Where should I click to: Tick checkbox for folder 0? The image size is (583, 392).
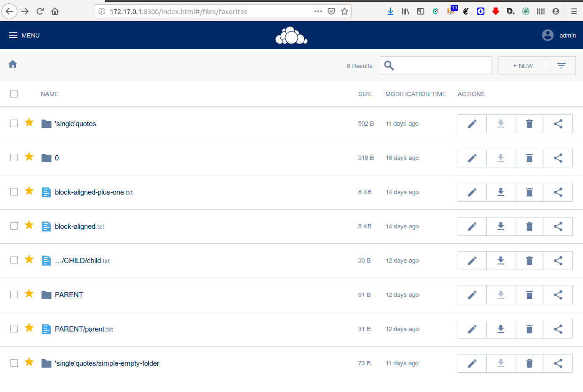[x=14, y=158]
